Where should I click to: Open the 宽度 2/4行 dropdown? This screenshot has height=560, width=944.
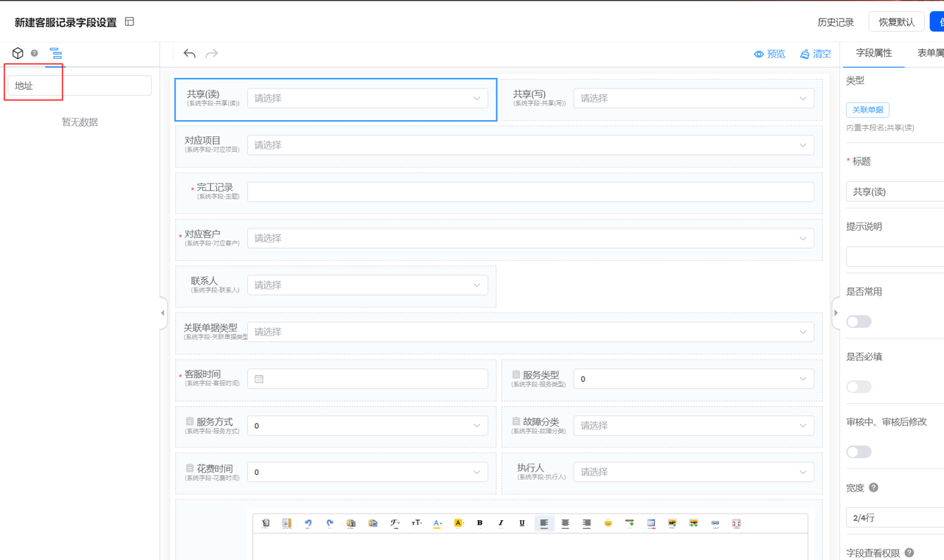point(895,517)
